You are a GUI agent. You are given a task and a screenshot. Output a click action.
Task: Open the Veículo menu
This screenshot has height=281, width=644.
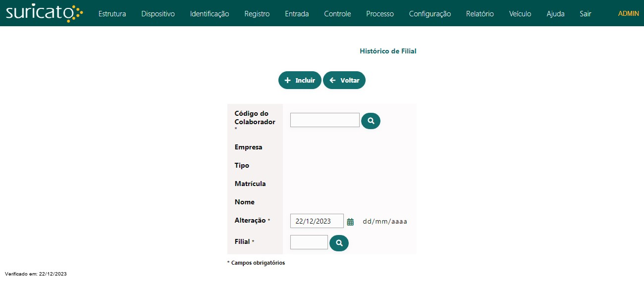click(520, 14)
